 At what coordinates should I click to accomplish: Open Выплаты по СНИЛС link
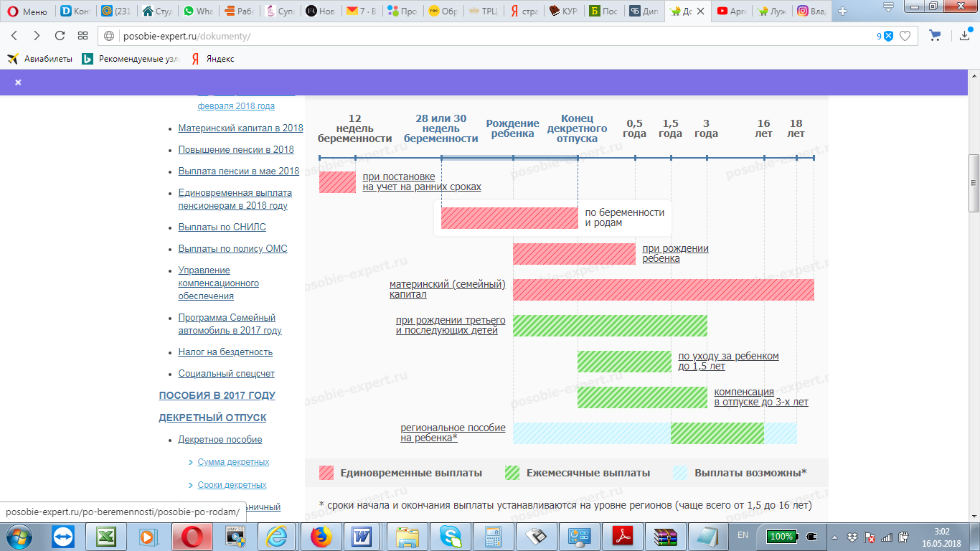222,227
